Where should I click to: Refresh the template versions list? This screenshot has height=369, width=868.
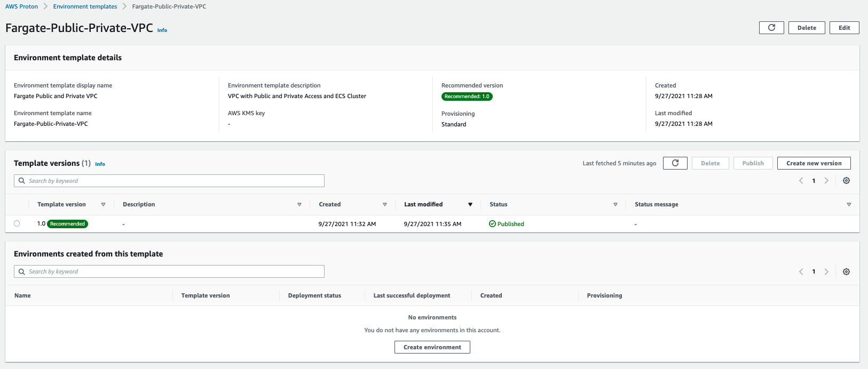(675, 163)
